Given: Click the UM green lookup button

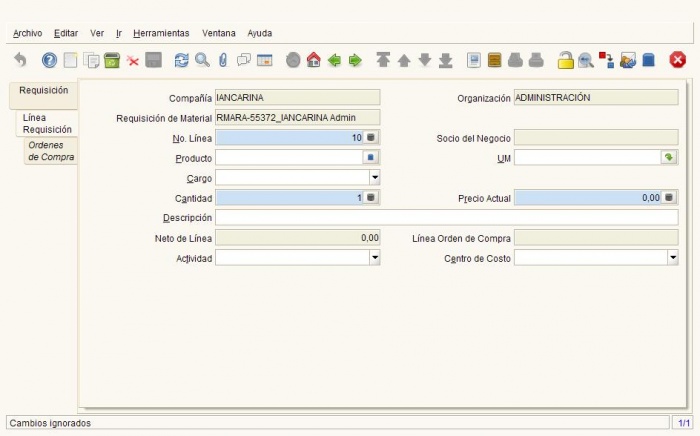Looking at the screenshot, I should pyautogui.click(x=669, y=158).
